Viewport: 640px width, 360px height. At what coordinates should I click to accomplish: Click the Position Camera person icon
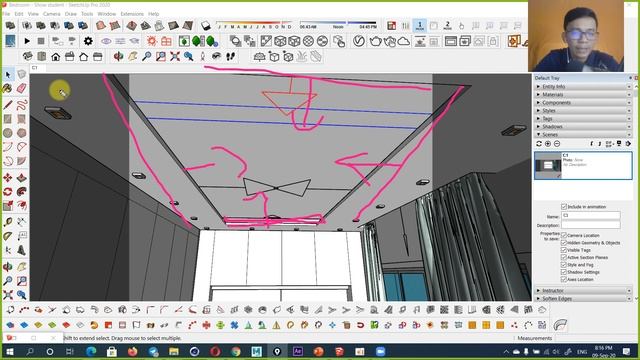[x=202, y=56]
